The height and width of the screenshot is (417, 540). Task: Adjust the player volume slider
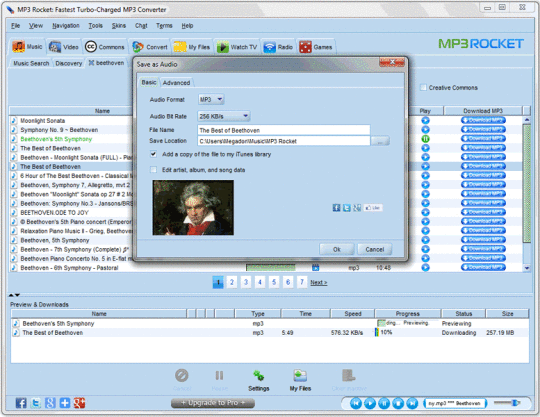pyautogui.click(x=507, y=403)
